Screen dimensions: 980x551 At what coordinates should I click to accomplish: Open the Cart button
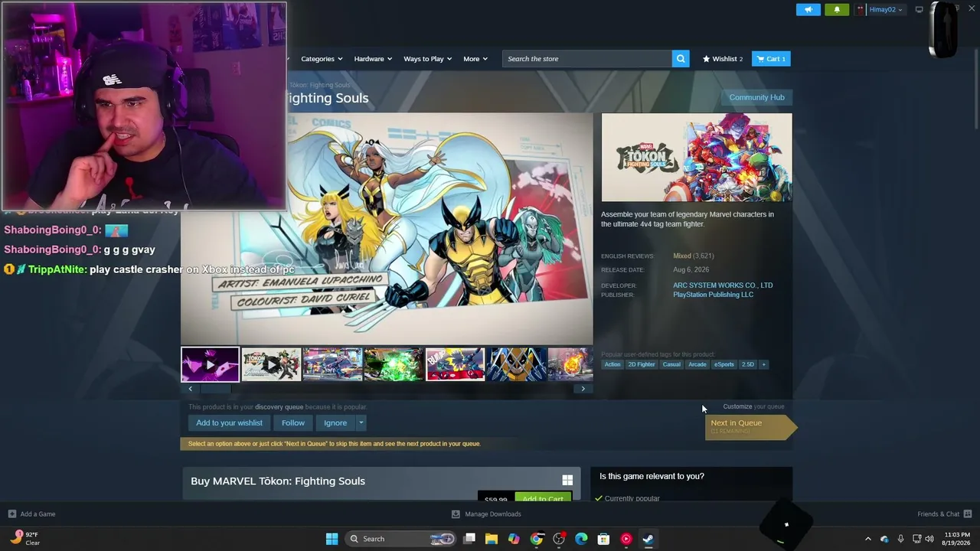771,59
